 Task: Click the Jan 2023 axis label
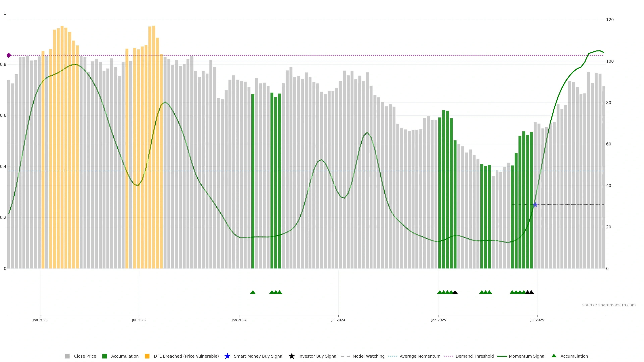click(40, 320)
